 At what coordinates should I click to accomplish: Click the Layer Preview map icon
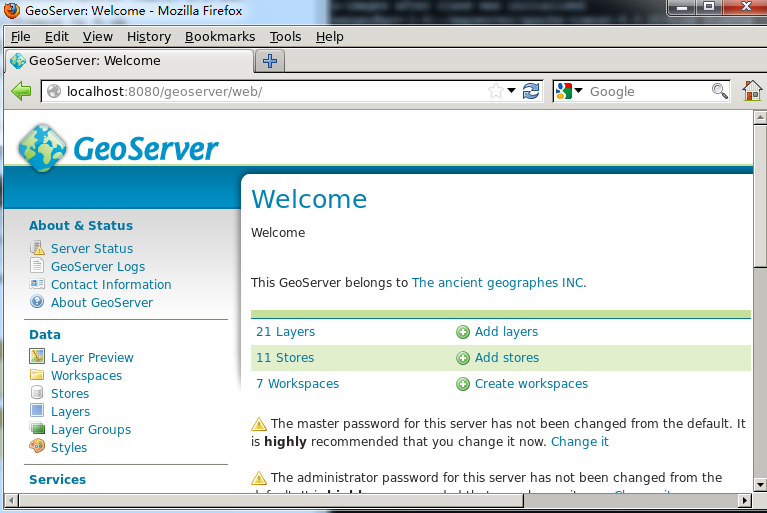(x=37, y=357)
